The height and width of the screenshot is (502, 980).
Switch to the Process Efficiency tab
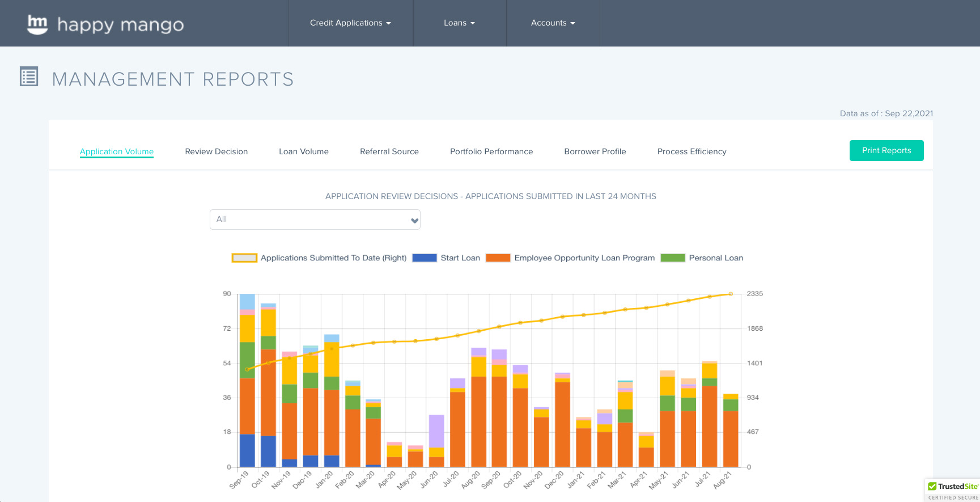pyautogui.click(x=691, y=151)
